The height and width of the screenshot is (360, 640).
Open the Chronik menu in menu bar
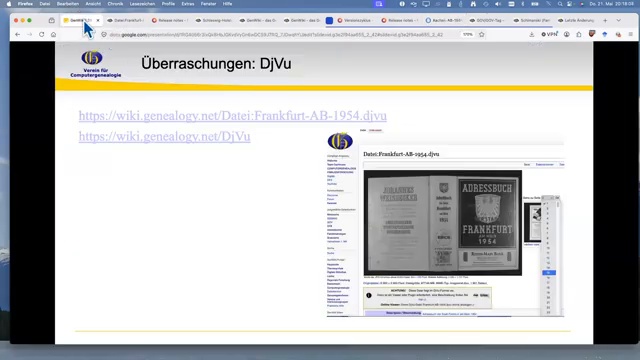tap(115, 4)
